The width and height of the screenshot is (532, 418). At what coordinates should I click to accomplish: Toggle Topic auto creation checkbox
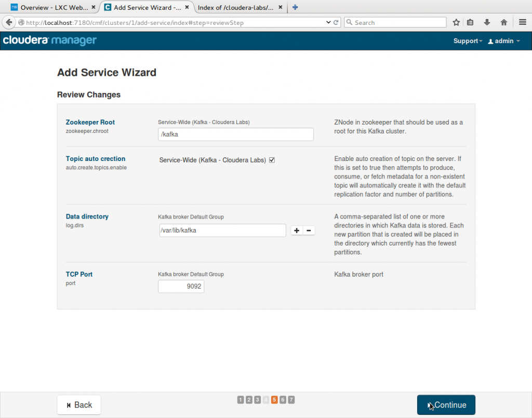[x=272, y=160]
